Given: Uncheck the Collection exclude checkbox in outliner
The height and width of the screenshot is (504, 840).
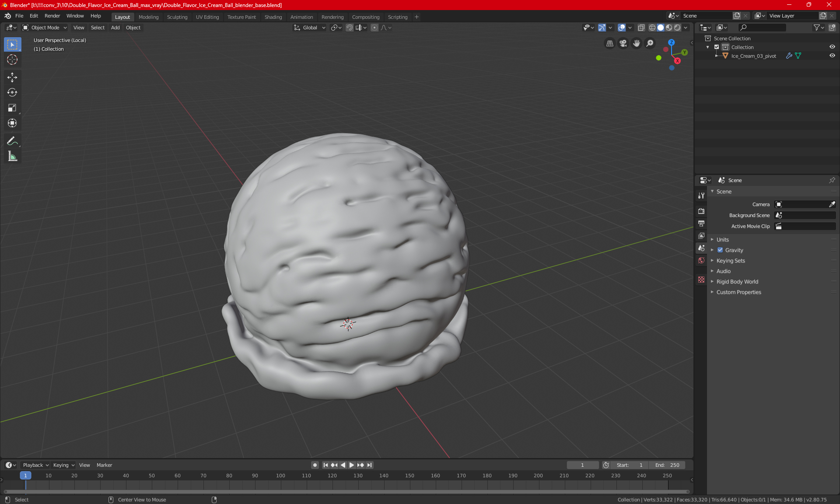Looking at the screenshot, I should click(717, 47).
